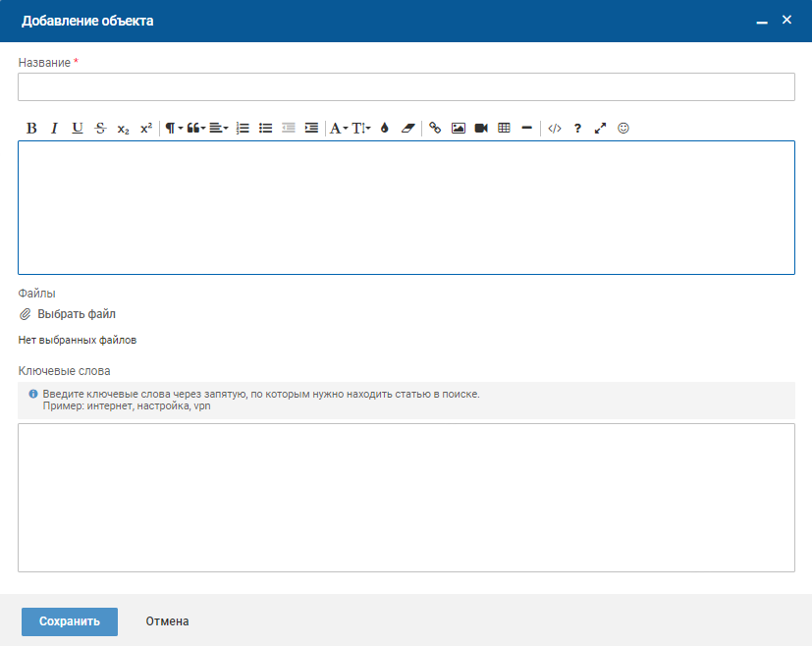Open the text color droplet picker
Screen dimensions: 812x646
coord(384,128)
